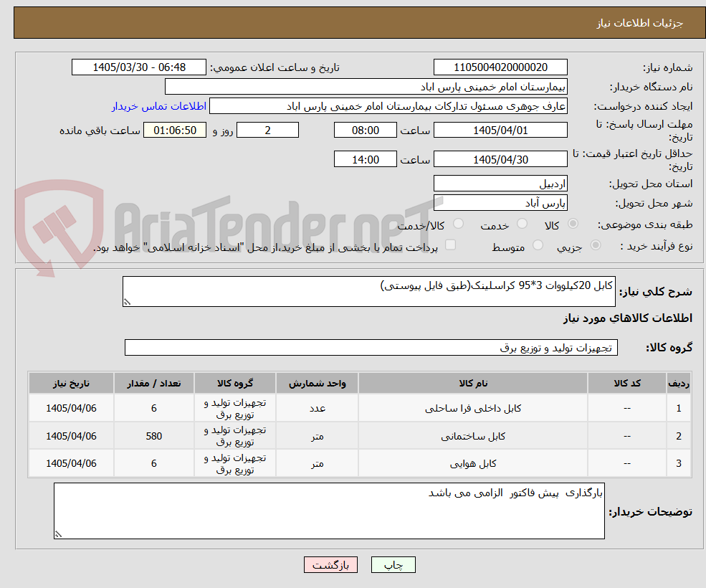
Task: Click the public announcement date field 1405/03/30 - 06:48
Action: tap(138, 67)
